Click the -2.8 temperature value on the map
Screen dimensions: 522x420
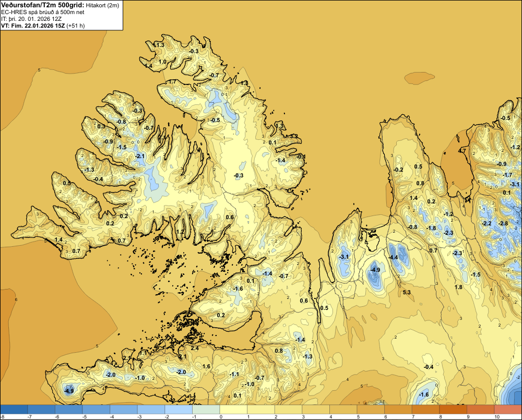(504, 223)
